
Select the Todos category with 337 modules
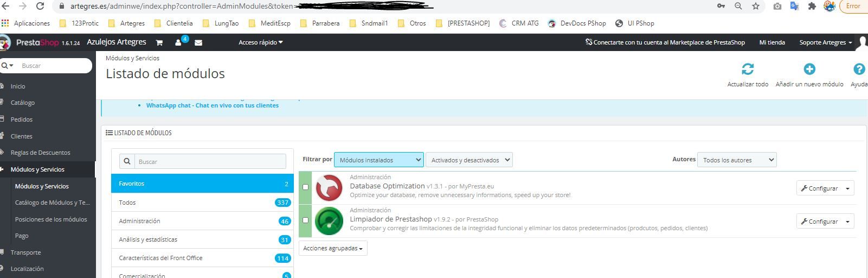point(202,203)
